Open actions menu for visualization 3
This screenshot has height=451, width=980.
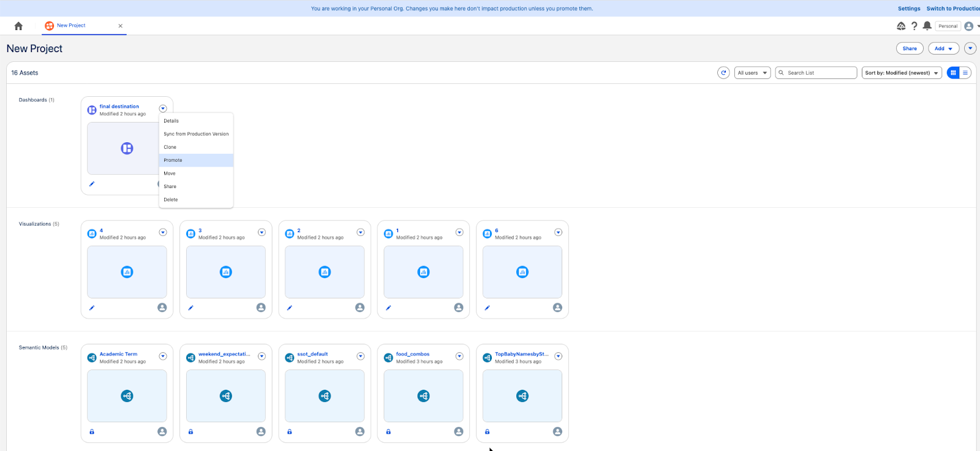(x=262, y=232)
